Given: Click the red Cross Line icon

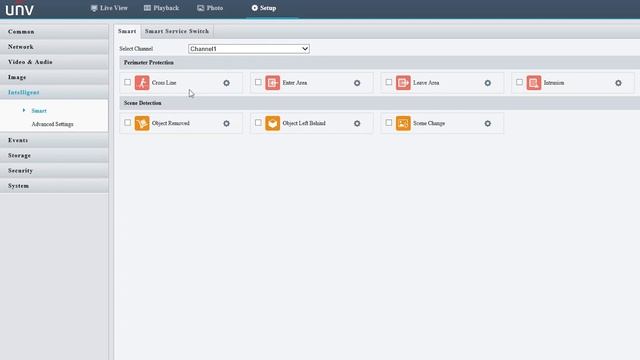Looking at the screenshot, I should pyautogui.click(x=142, y=82).
